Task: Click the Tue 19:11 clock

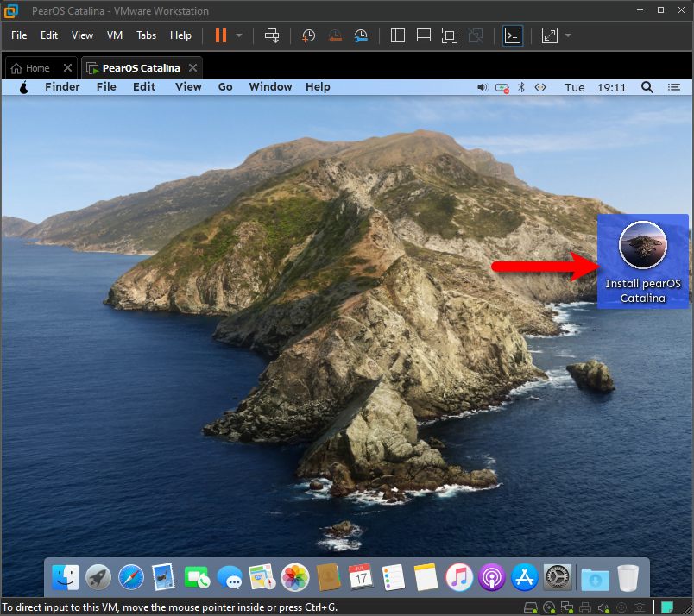Action: point(595,87)
